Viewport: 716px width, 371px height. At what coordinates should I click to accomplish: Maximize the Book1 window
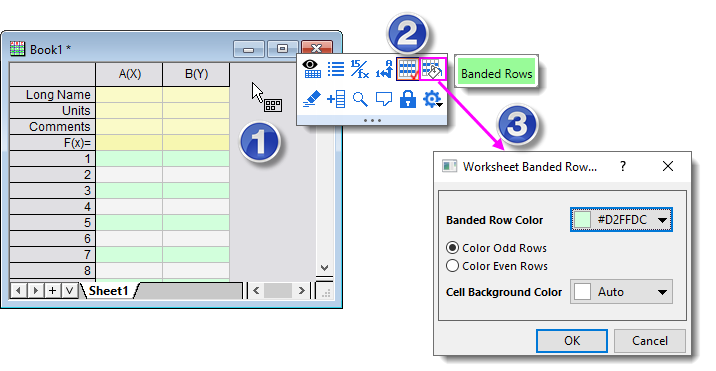282,49
